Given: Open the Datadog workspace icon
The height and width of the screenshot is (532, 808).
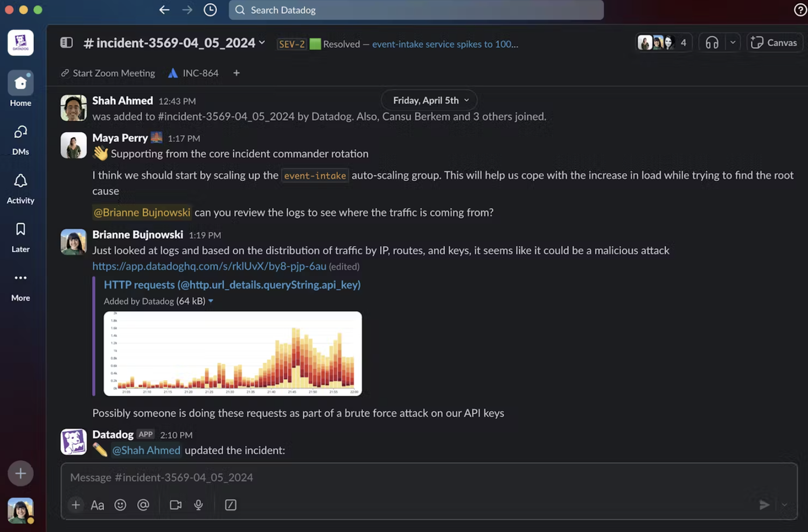Looking at the screenshot, I should (20, 43).
